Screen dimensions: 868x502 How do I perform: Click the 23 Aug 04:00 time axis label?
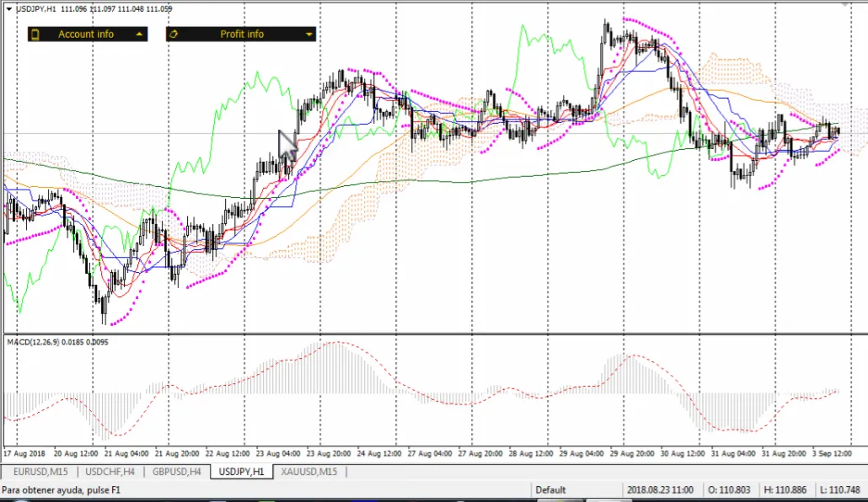[278, 453]
